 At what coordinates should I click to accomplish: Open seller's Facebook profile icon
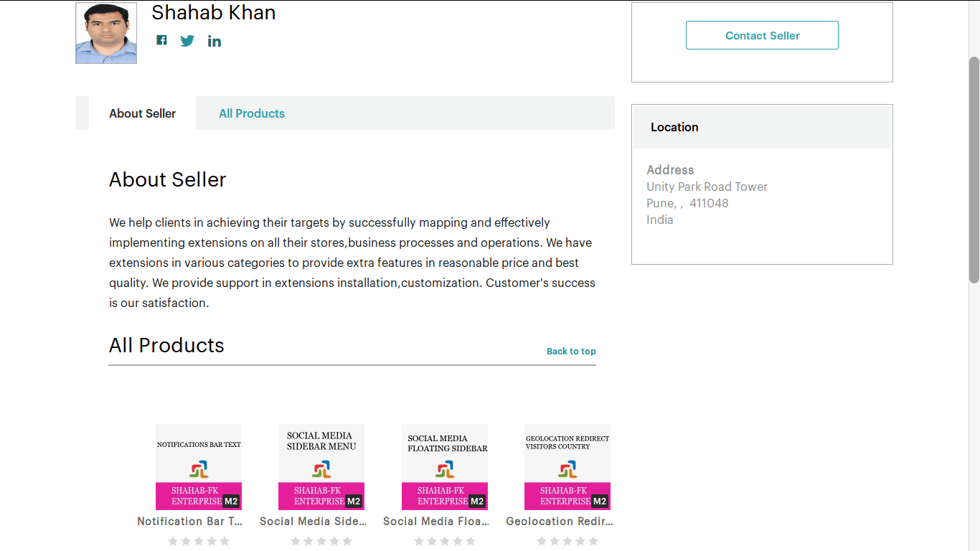(x=162, y=40)
